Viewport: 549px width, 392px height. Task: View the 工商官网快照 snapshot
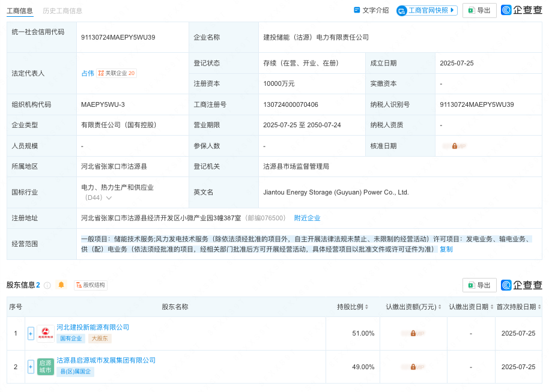pyautogui.click(x=427, y=10)
